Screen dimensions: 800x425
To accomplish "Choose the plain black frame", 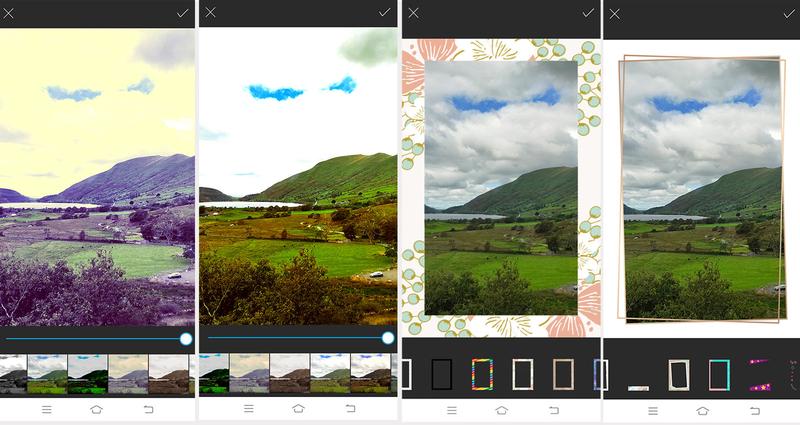I will [441, 374].
